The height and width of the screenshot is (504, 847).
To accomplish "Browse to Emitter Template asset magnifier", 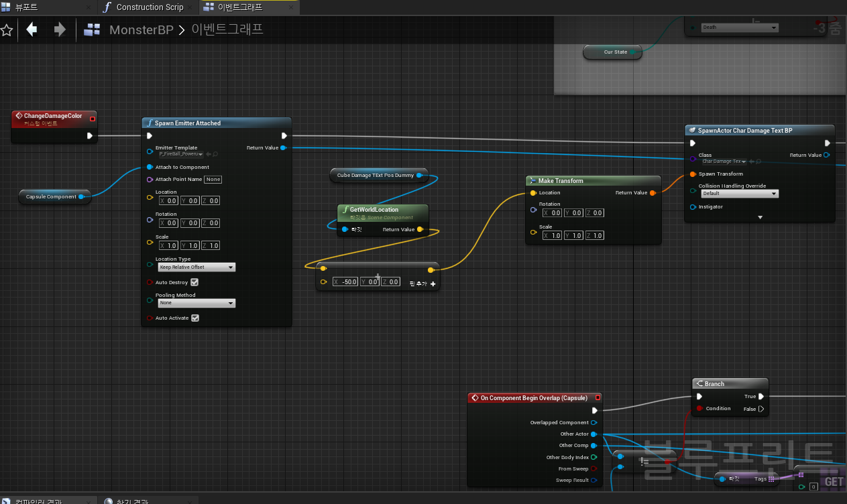I will click(215, 154).
